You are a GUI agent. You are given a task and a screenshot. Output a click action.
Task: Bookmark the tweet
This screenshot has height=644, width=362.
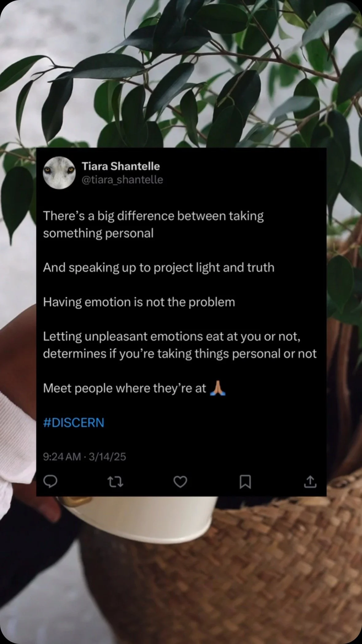[245, 481]
